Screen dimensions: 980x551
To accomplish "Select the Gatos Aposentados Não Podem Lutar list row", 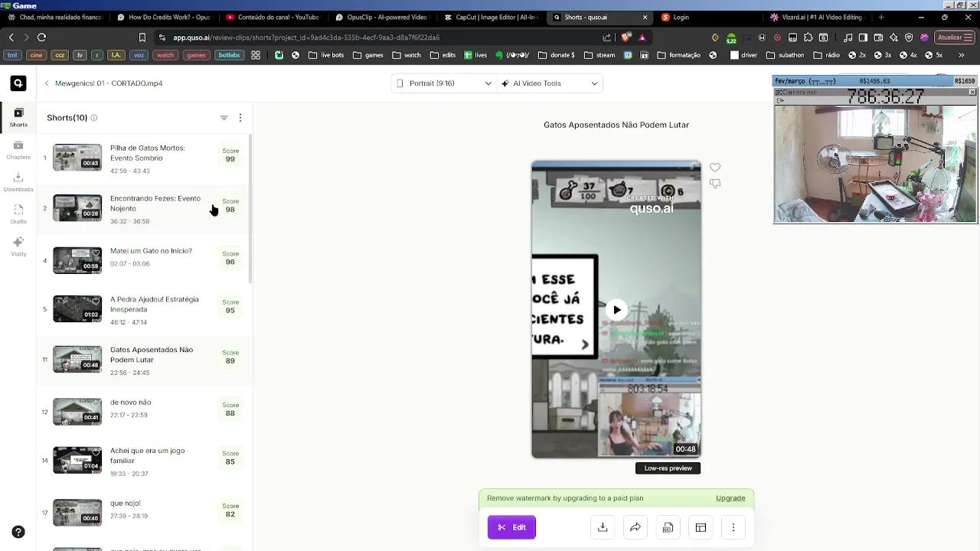I will click(145, 360).
